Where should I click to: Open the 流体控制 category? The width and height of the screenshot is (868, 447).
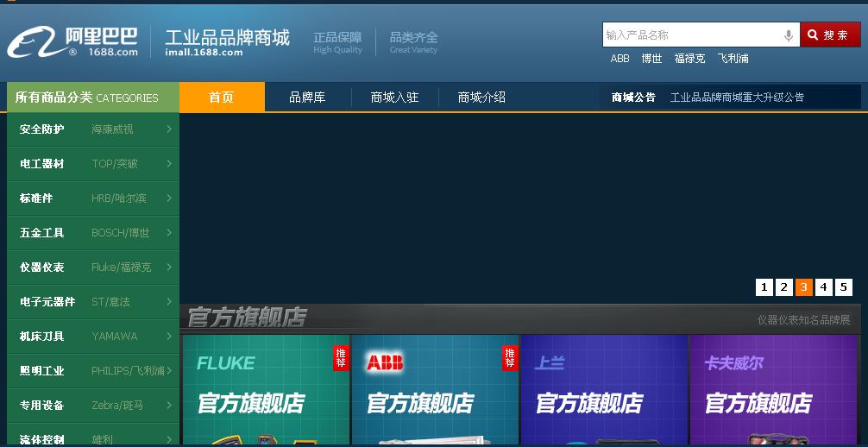(41, 440)
